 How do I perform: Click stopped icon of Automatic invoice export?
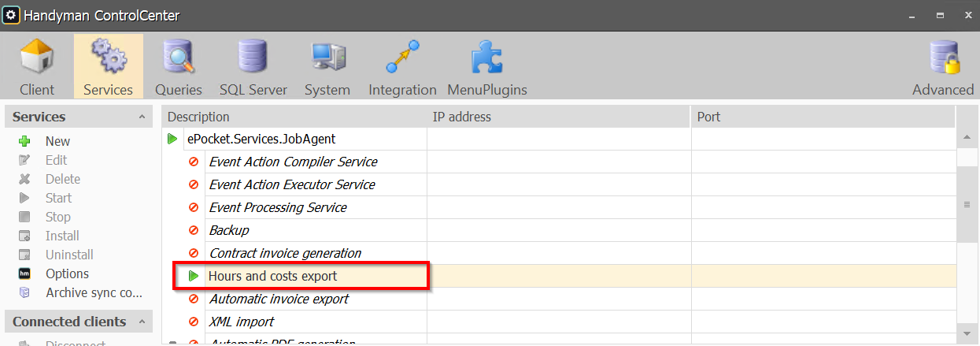point(194,299)
